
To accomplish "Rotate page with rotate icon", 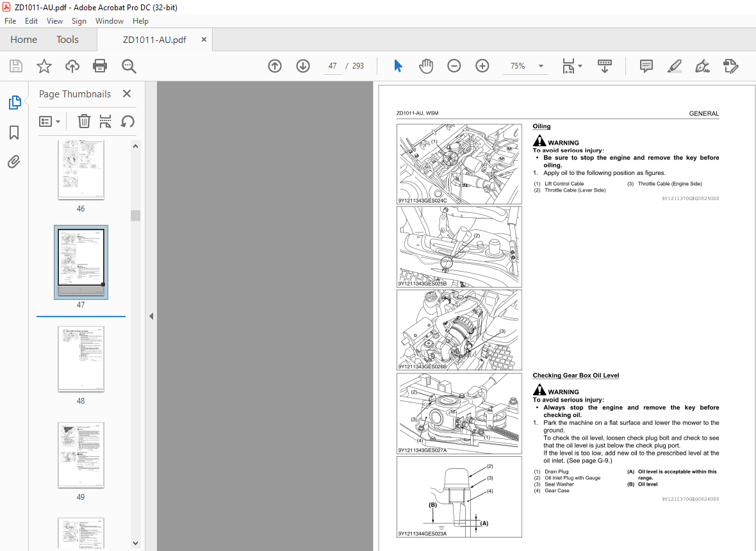I will (127, 122).
